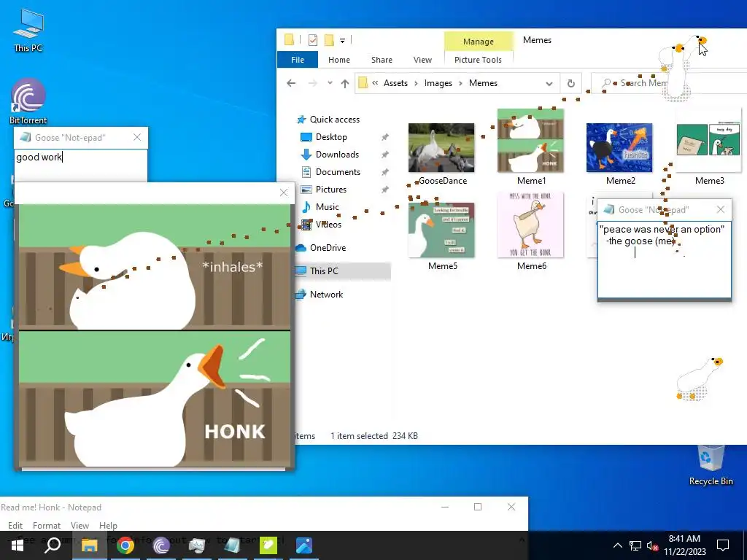
Task: Go back in Explorer navigation
Action: 291,83
